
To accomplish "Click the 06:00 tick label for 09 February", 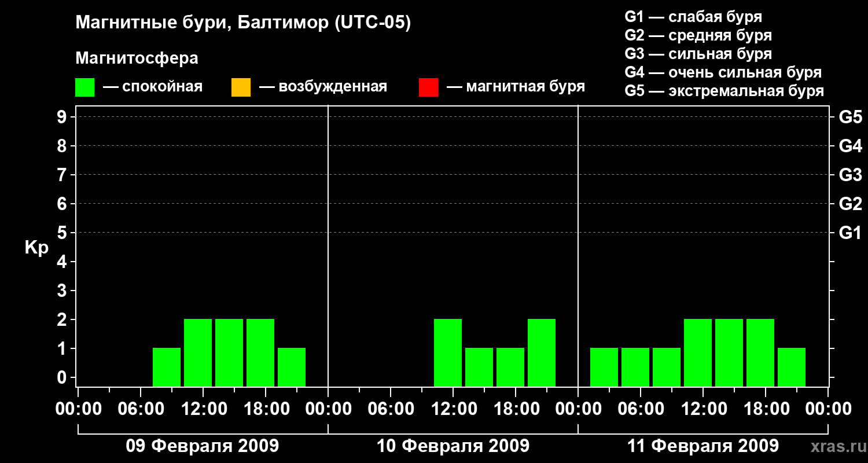I will click(x=141, y=409).
